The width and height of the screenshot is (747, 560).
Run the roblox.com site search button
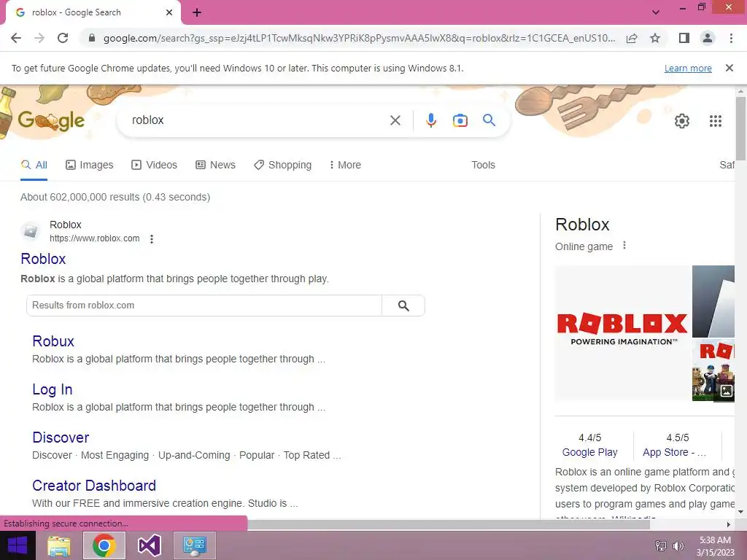pos(403,306)
